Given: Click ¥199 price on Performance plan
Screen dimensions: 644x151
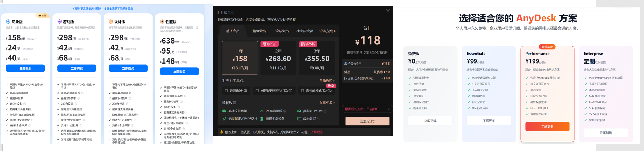Looking at the screenshot, I should (x=532, y=61).
